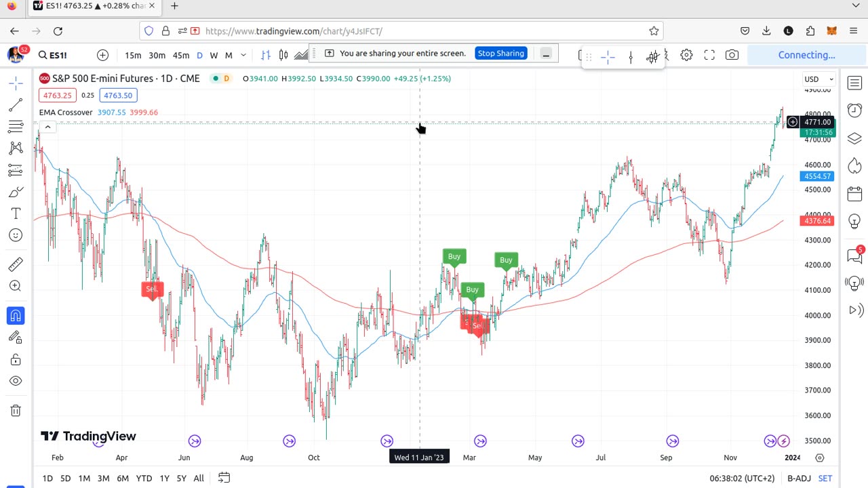The width and height of the screenshot is (868, 488).
Task: Choose the bars chart type
Action: [x=266, y=55]
